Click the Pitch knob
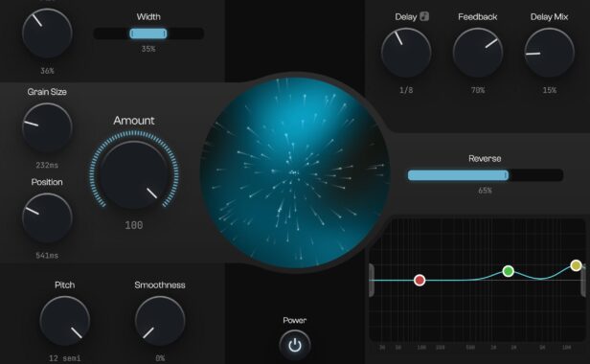 (65, 321)
